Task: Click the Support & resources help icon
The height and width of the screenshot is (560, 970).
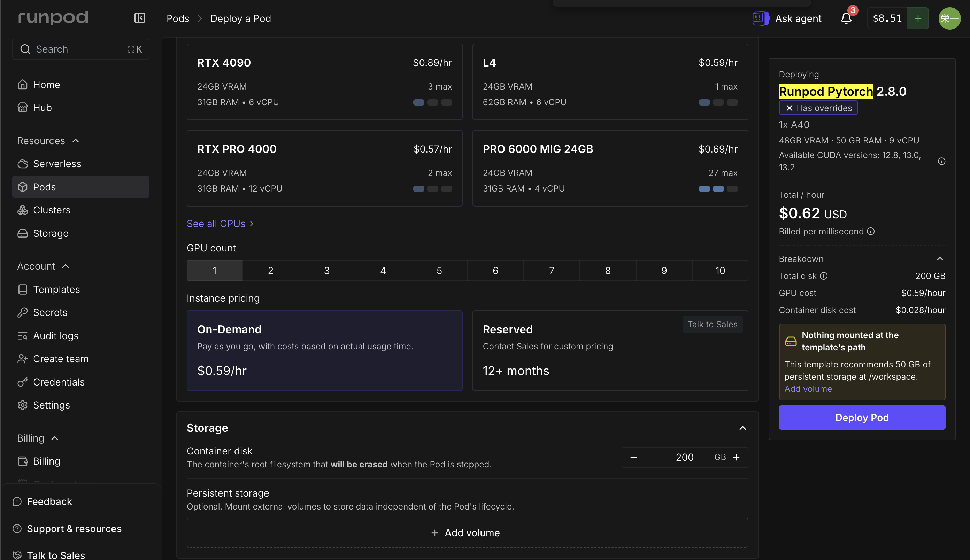Action: [x=17, y=528]
